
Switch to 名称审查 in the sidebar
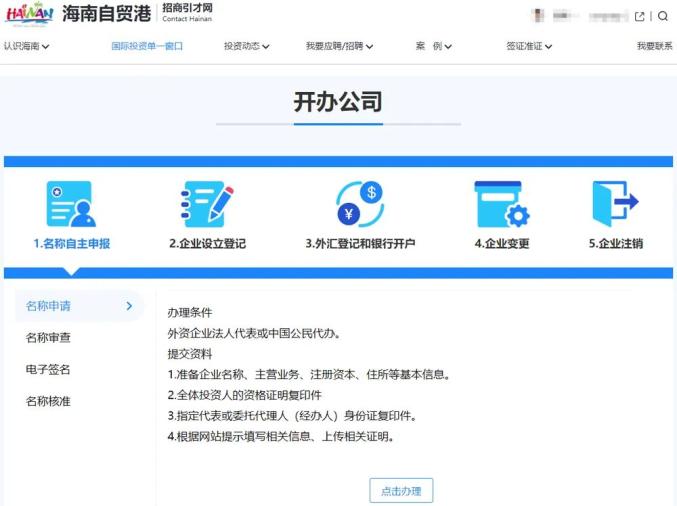coord(48,338)
